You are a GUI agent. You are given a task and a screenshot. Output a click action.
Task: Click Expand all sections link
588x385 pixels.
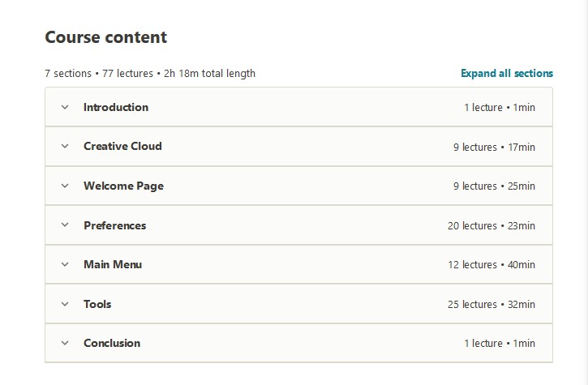[507, 73]
